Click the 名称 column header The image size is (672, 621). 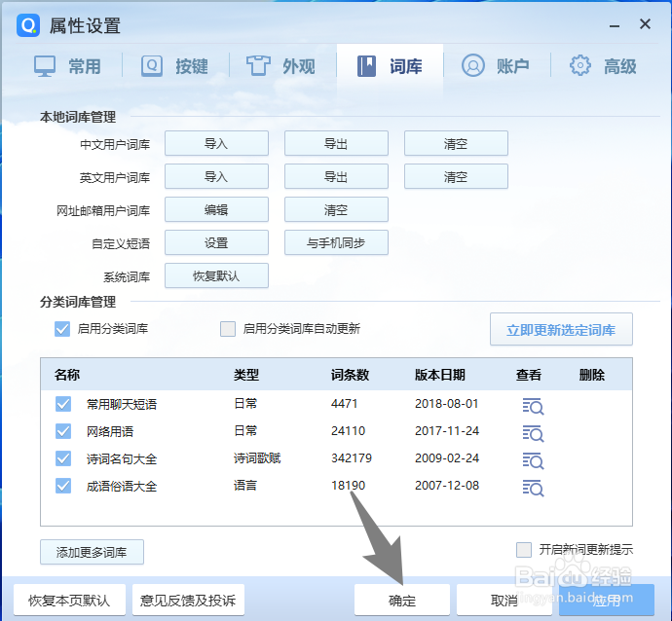pyautogui.click(x=67, y=375)
